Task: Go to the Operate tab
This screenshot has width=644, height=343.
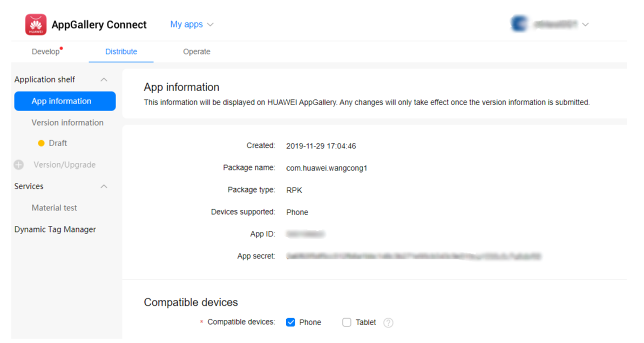Action: (196, 52)
